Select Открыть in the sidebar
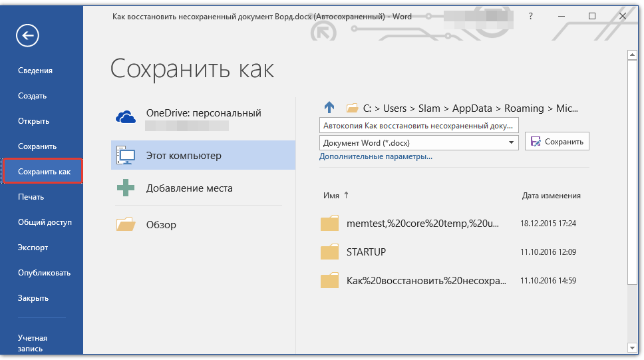This screenshot has height=360, width=644. point(34,121)
